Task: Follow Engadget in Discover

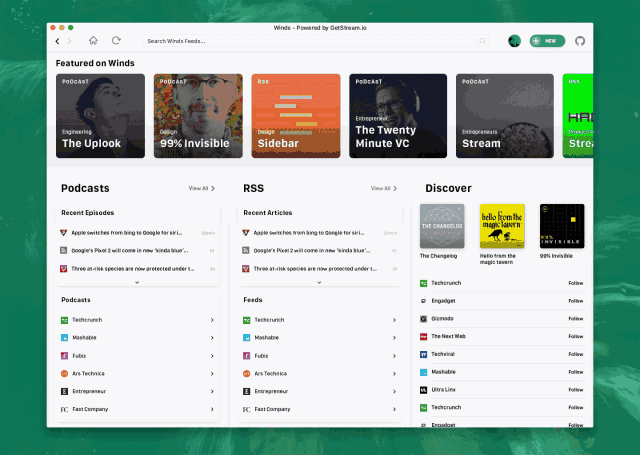Action: (576, 301)
